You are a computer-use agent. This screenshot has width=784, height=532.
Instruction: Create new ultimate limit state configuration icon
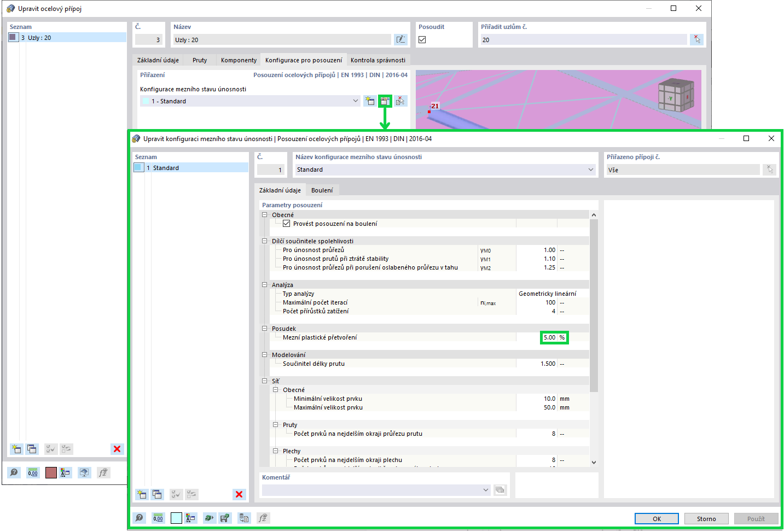coord(370,101)
